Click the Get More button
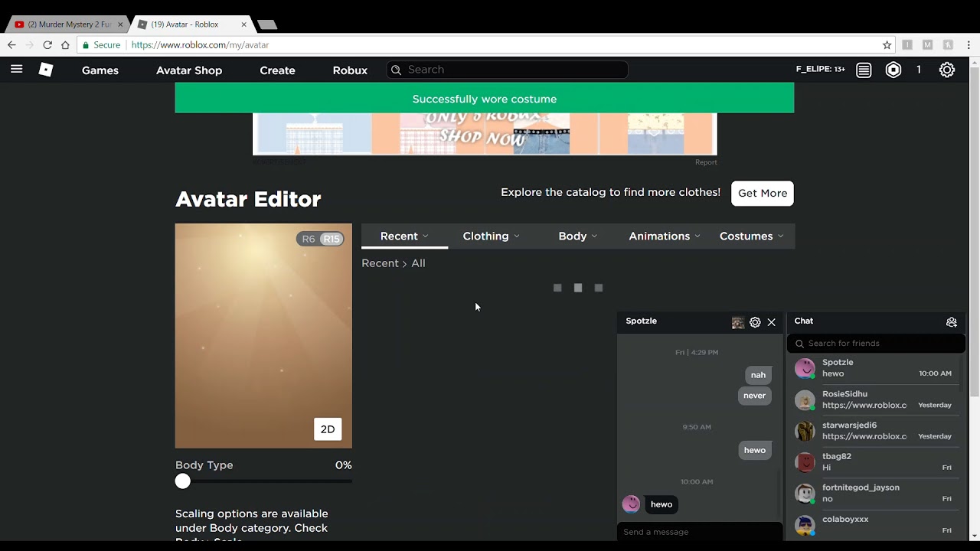 (763, 193)
